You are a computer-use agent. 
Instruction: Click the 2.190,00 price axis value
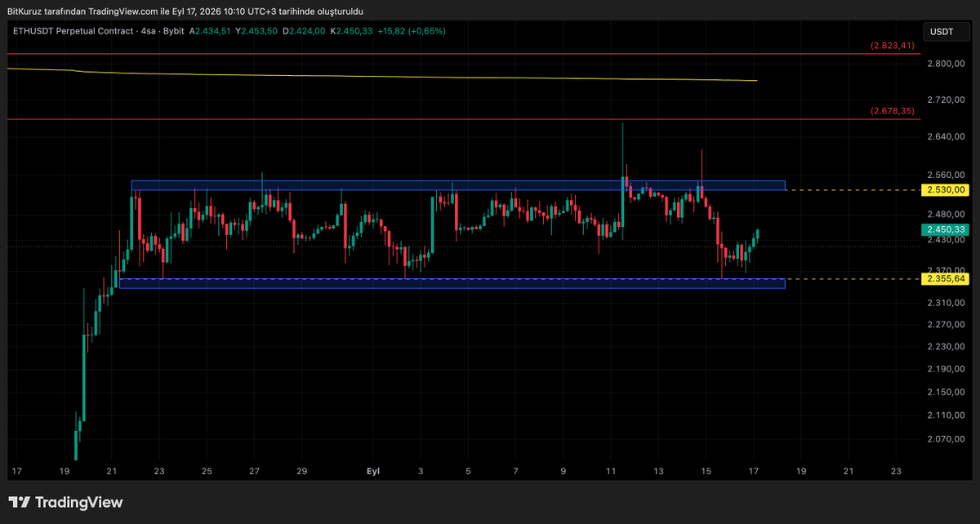(x=945, y=369)
